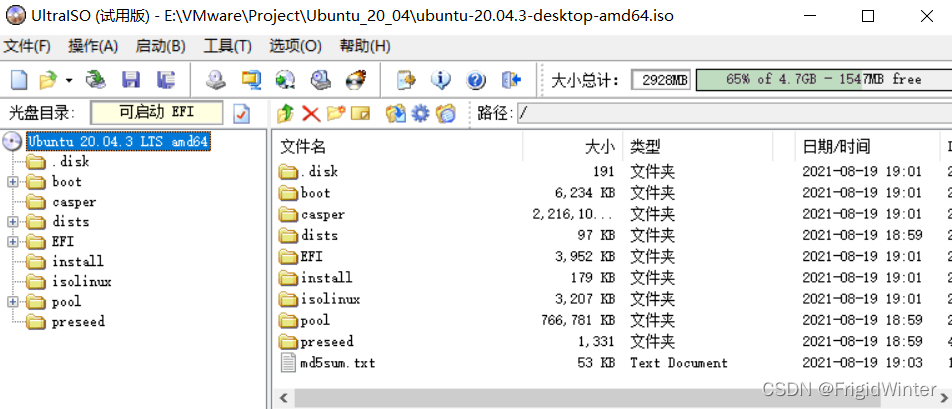Select preseed folder in directory tree
Screen dimensions: 952x409
pyautogui.click(x=78, y=322)
